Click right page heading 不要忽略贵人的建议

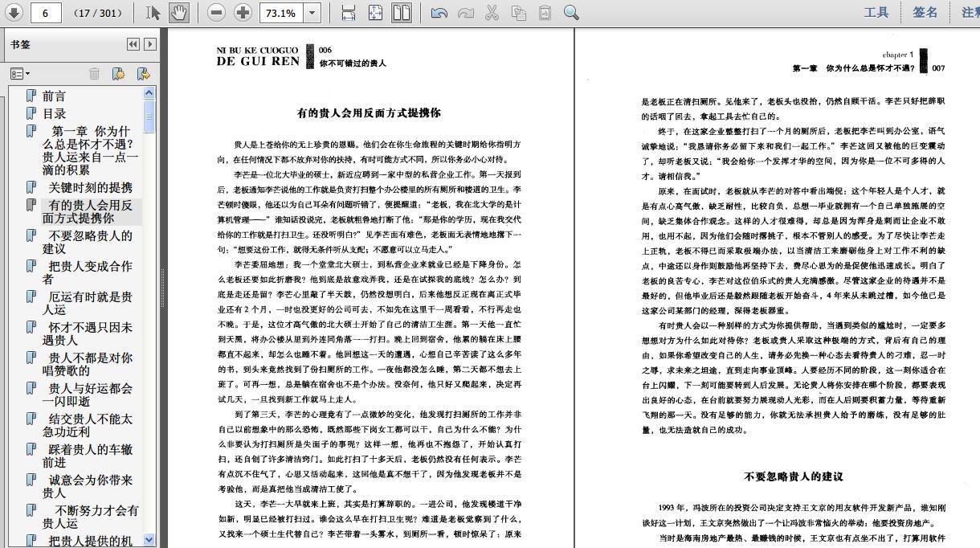[x=794, y=476]
